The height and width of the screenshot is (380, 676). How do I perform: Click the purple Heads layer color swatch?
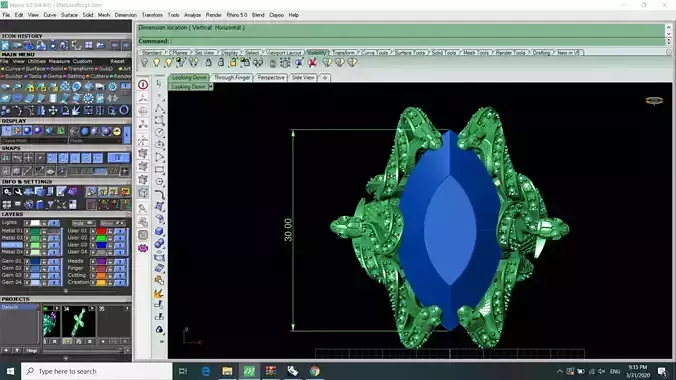[101, 262]
